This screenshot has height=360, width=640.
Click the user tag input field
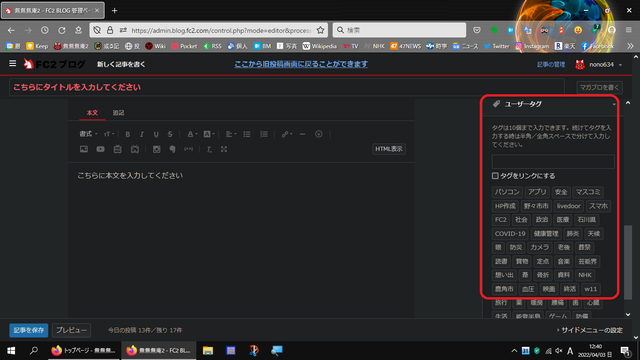pos(553,162)
